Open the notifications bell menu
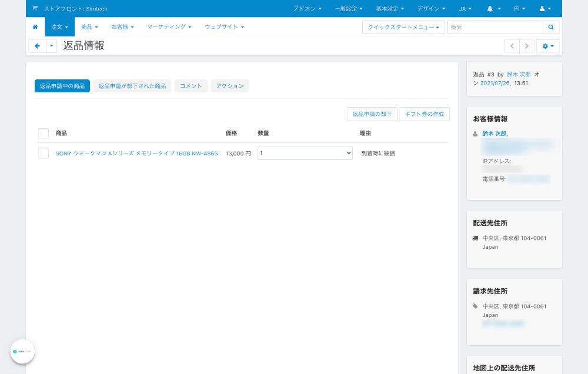 [x=493, y=9]
